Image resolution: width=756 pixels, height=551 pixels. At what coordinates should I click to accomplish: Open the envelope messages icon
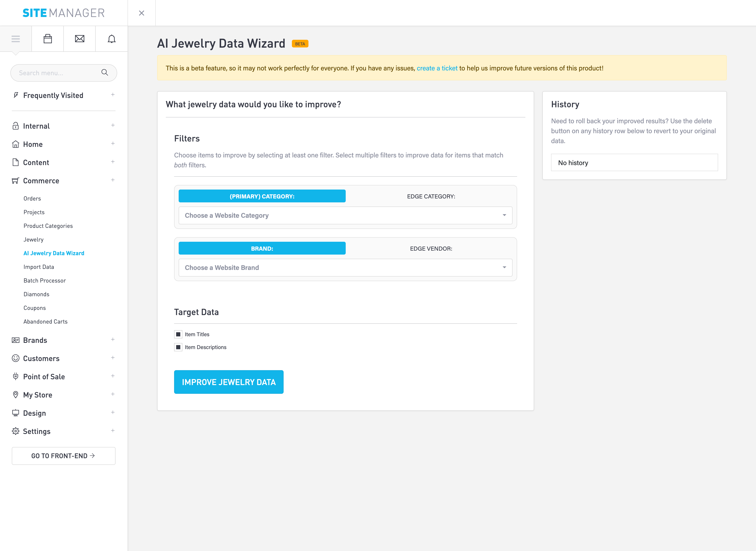tap(80, 39)
